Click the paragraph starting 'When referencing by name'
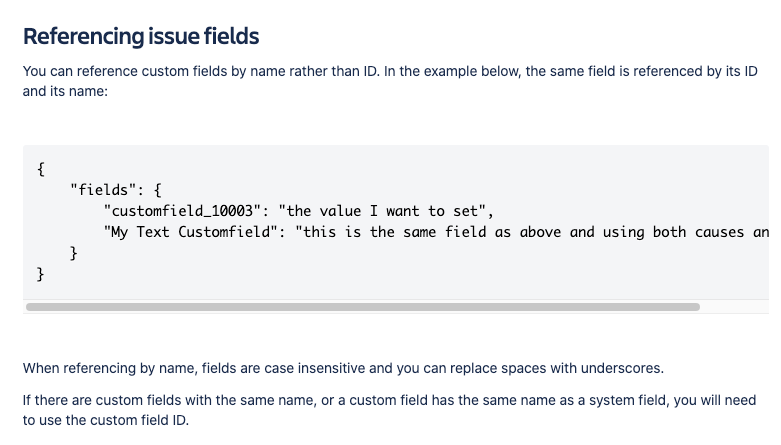The width and height of the screenshot is (781, 445). (x=343, y=368)
